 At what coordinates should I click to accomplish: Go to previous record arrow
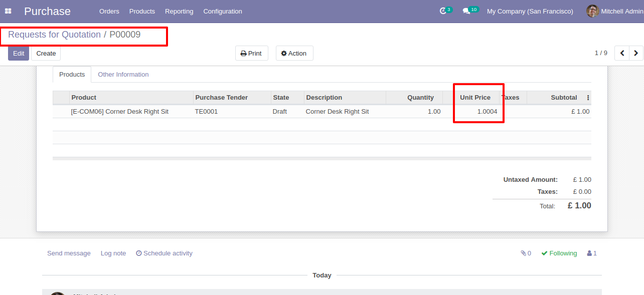point(622,53)
